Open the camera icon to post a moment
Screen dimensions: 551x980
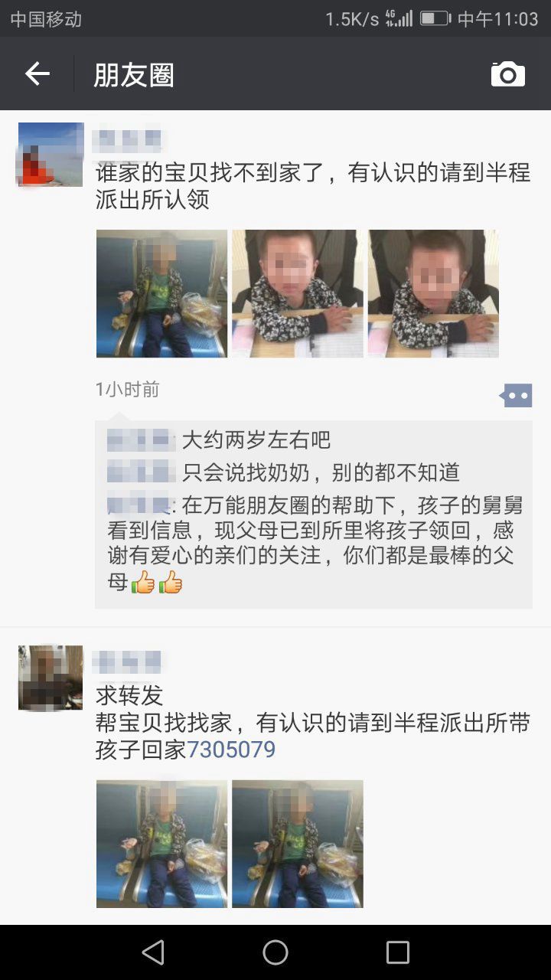(508, 74)
